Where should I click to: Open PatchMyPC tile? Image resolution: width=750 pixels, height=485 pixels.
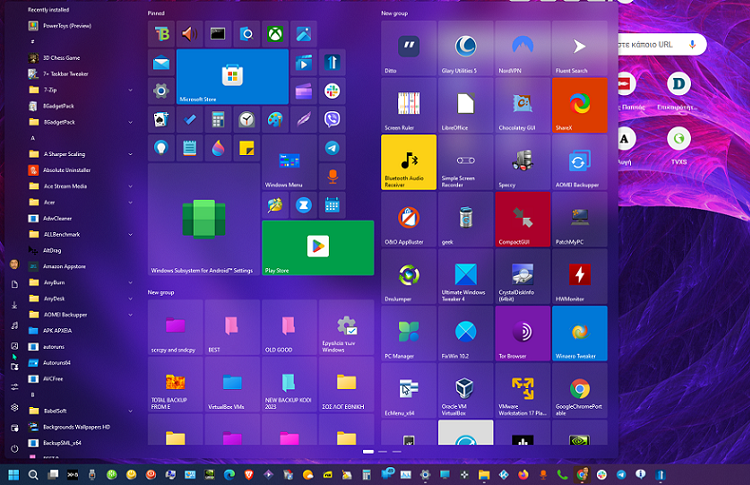[580, 220]
